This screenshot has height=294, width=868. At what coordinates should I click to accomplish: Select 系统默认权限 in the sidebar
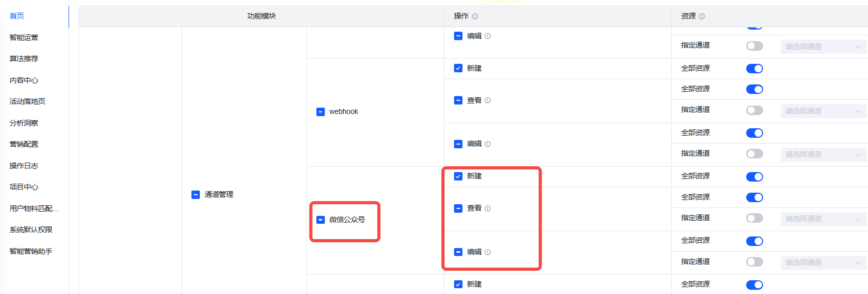[x=31, y=230]
